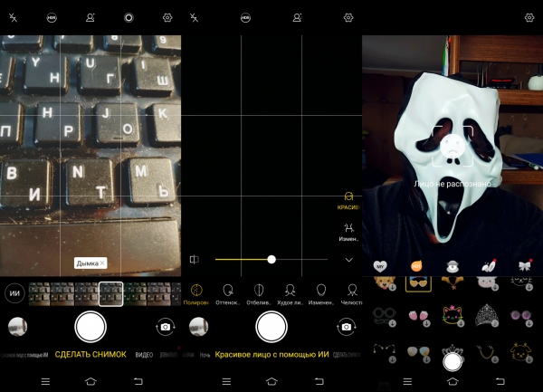Select the Изменен.. beauty option in bottom row
Viewport: 543px width, 392px height.
click(321, 295)
